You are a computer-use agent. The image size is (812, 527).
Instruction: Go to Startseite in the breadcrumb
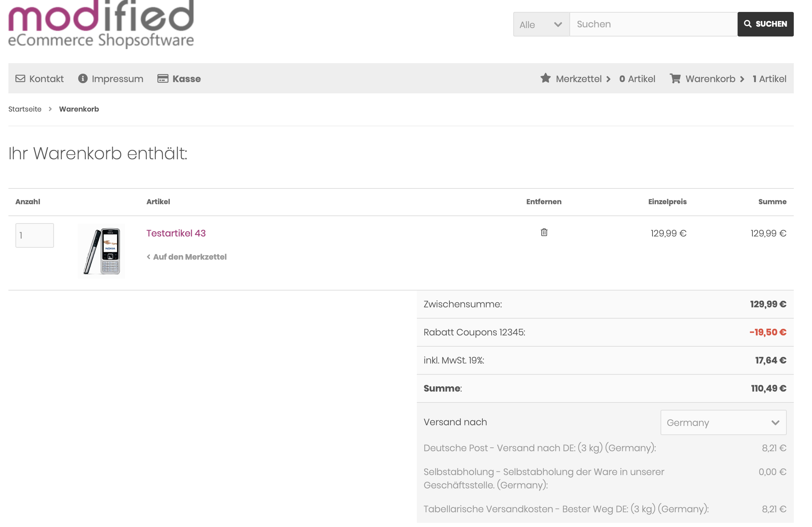tap(25, 109)
